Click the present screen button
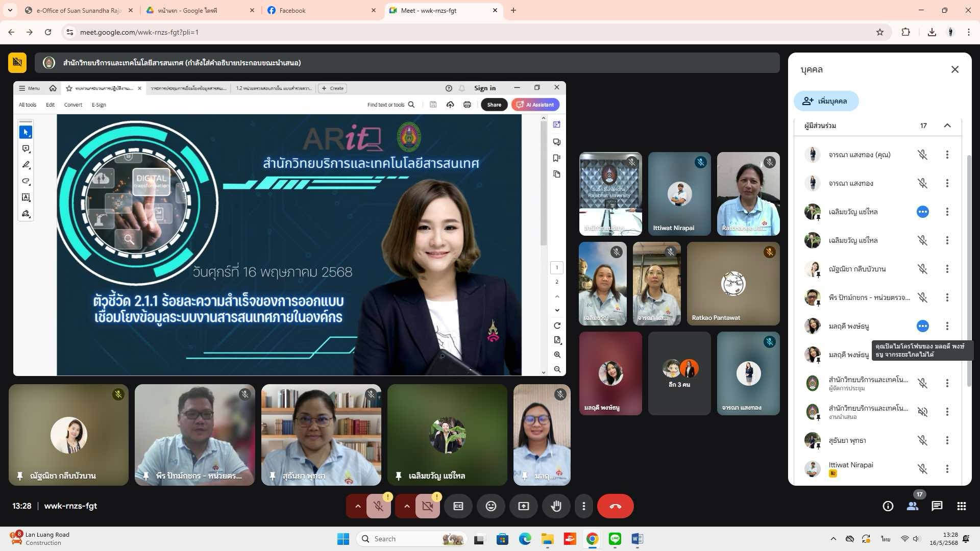Screen dimensions: 980x551 pos(524,506)
